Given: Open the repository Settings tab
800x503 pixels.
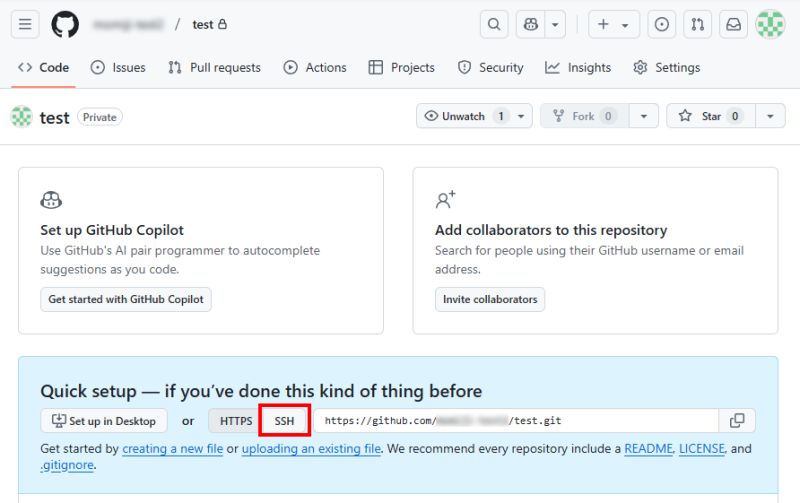Looking at the screenshot, I should [x=666, y=67].
